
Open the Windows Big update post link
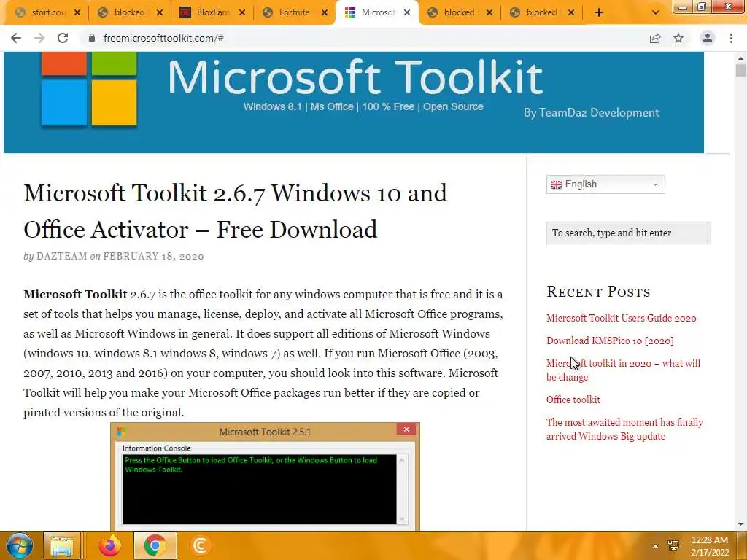point(624,429)
